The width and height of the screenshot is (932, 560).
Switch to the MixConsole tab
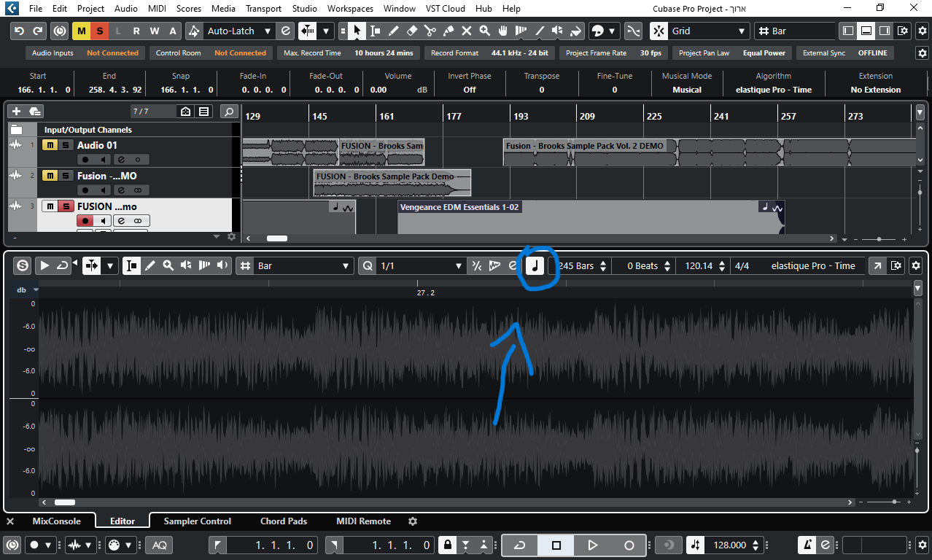tap(57, 521)
